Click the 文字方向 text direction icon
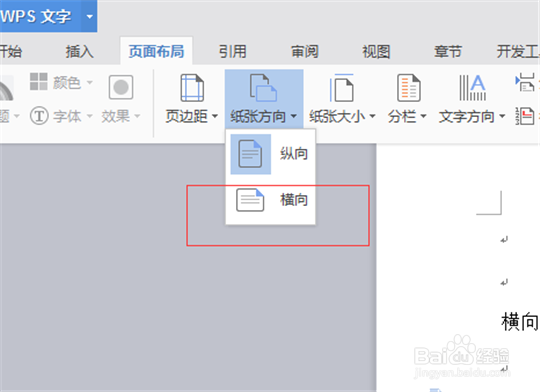Viewport: 540px width, 392px height. [472, 88]
